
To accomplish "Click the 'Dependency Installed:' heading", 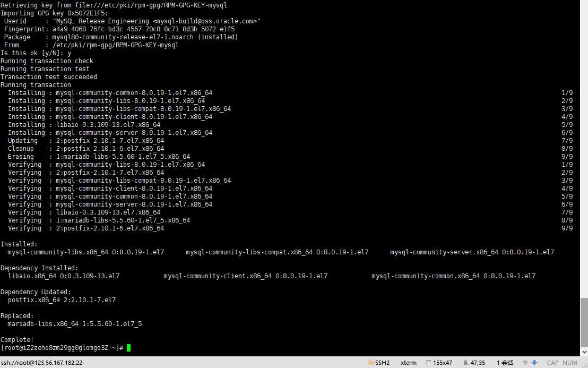I will (x=39, y=268).
